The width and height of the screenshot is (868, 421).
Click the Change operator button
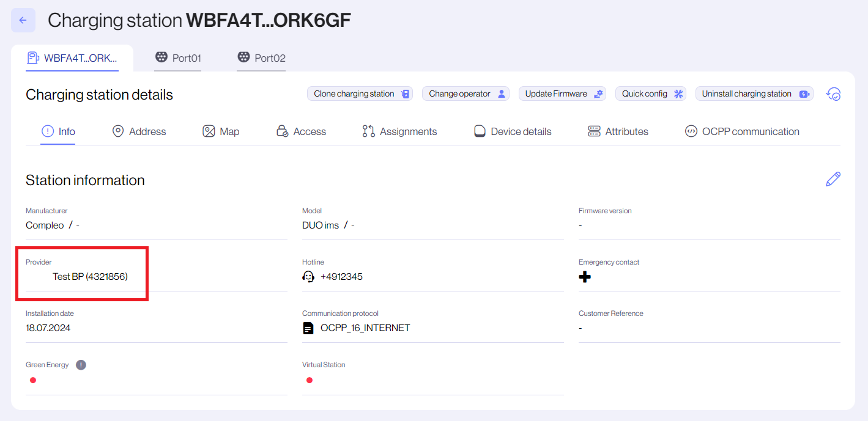pos(466,93)
